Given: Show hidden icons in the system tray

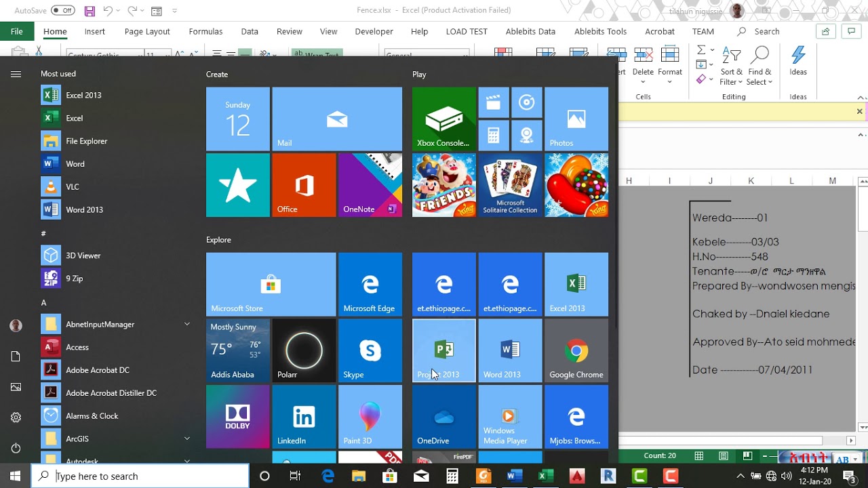Looking at the screenshot, I should tap(741, 476).
